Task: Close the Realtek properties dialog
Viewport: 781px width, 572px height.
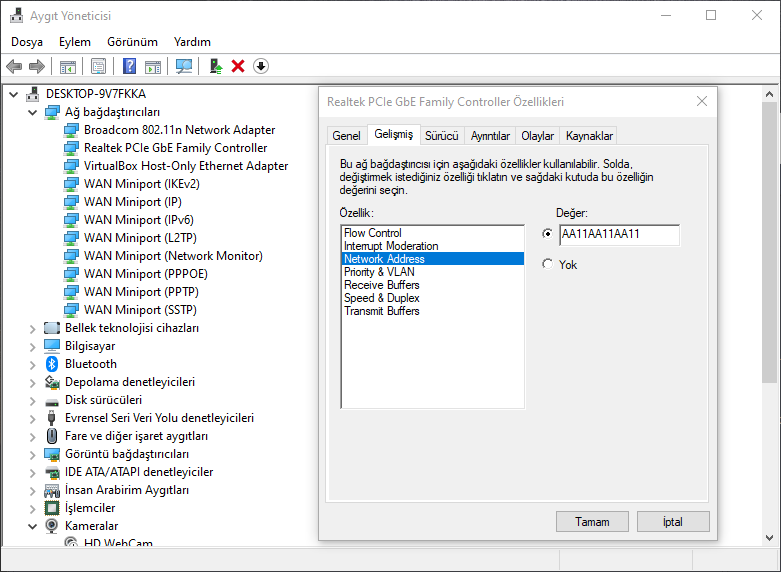Action: pos(702,101)
